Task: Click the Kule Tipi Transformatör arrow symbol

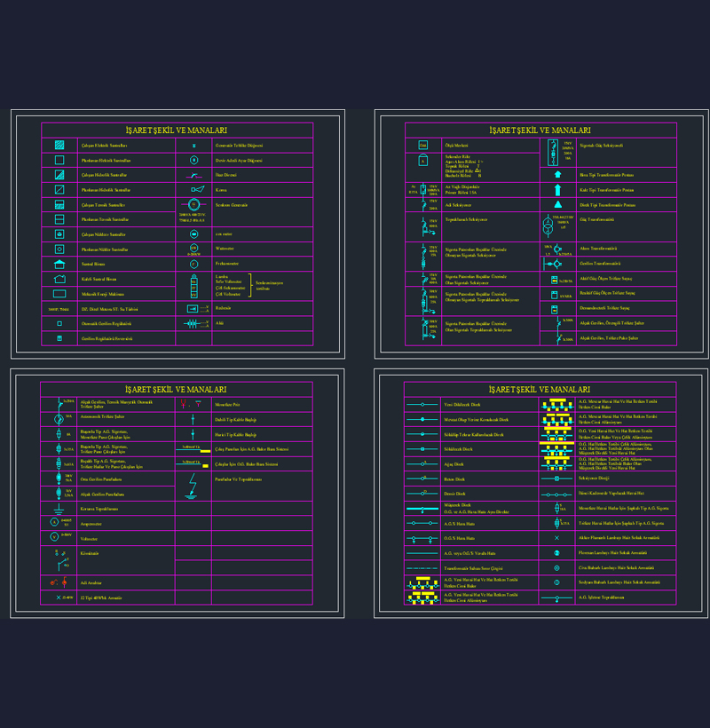Action: click(558, 189)
